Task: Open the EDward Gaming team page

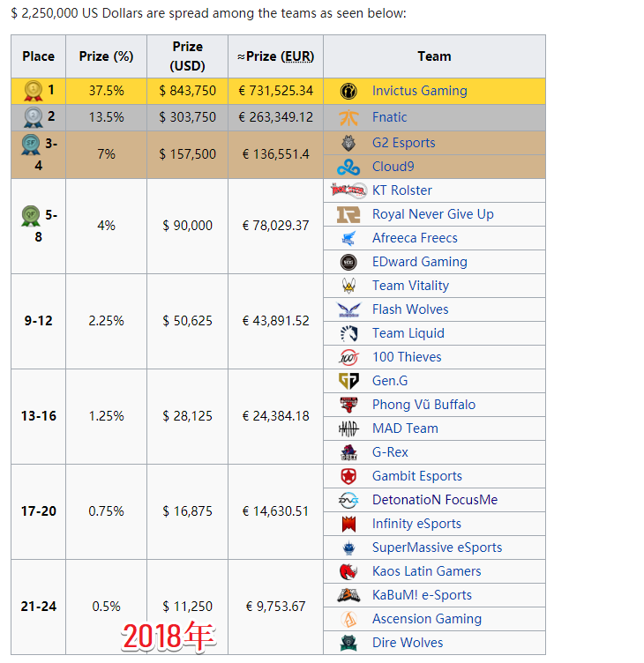Action: 419,262
